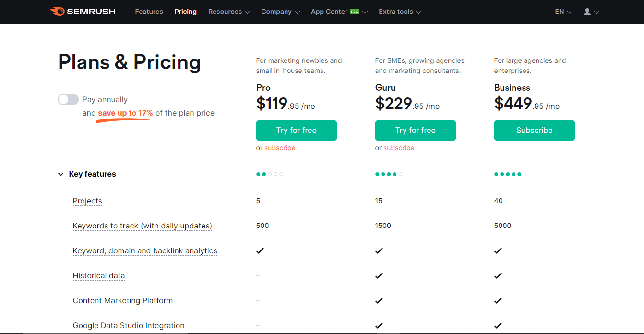Open the Resources dropdown menu
Screen dimensions: 644x334
click(229, 12)
